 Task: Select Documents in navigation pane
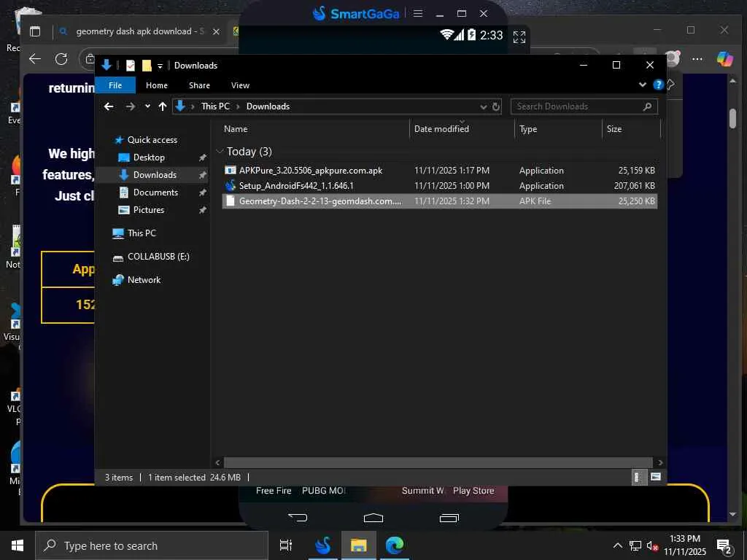click(x=155, y=192)
